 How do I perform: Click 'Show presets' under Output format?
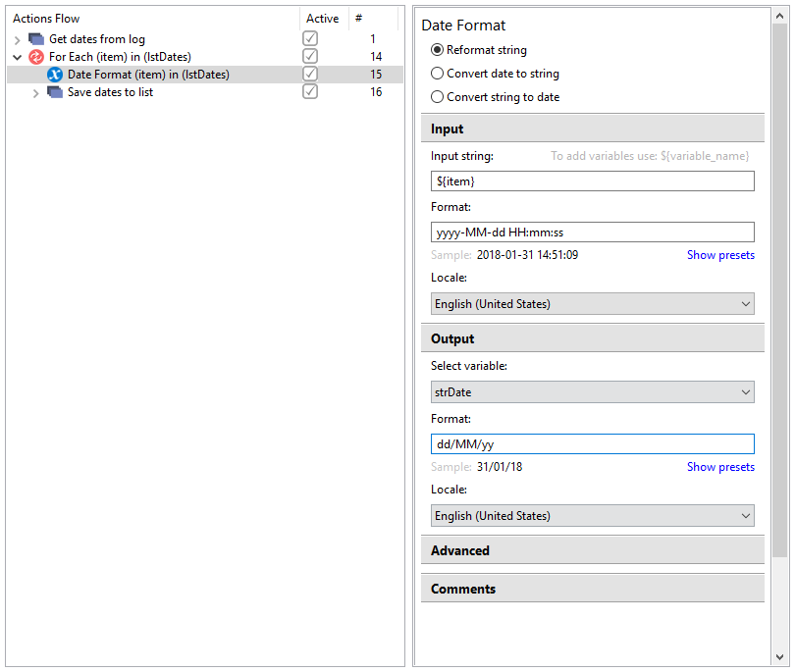tap(720, 467)
